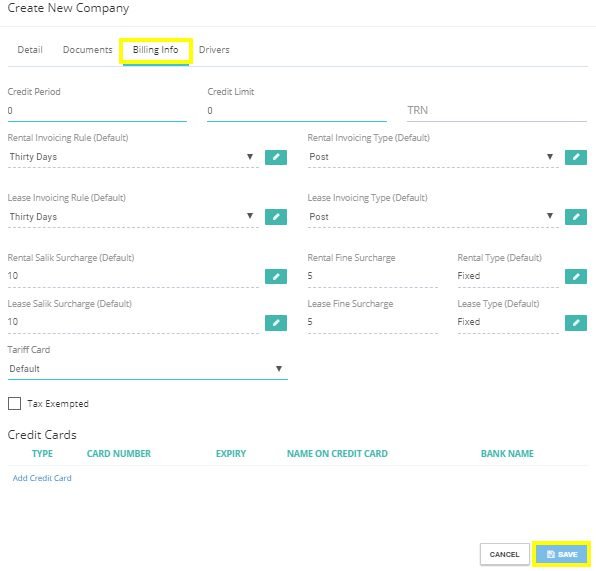Click the Add Credit Card link
596x571 pixels.
point(42,478)
